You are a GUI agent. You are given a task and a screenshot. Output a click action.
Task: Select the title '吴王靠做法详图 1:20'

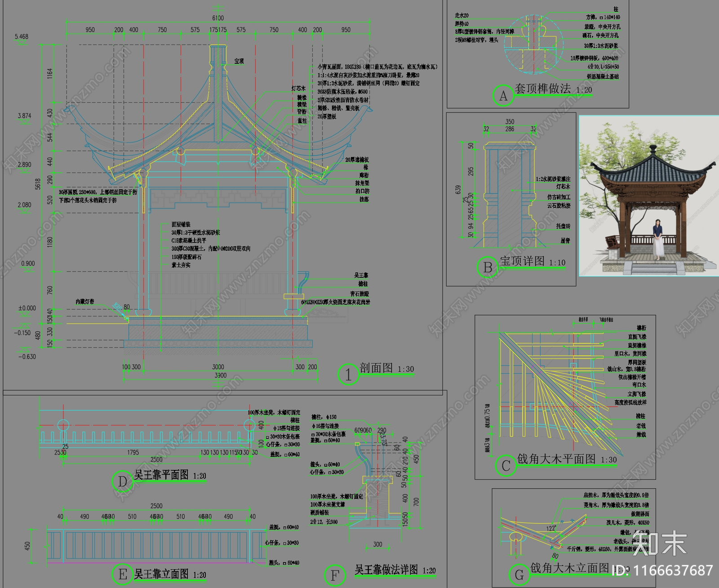pos(395,570)
